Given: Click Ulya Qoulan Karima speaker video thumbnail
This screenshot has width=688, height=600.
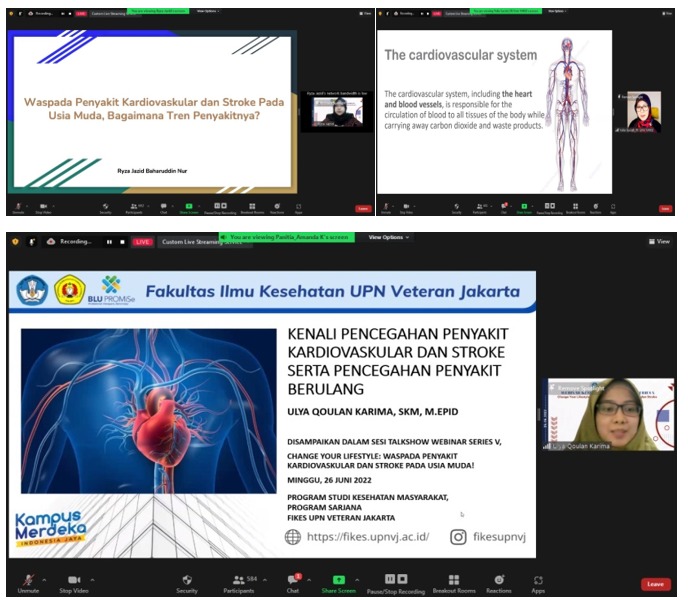Looking at the screenshot, I should pos(610,414).
